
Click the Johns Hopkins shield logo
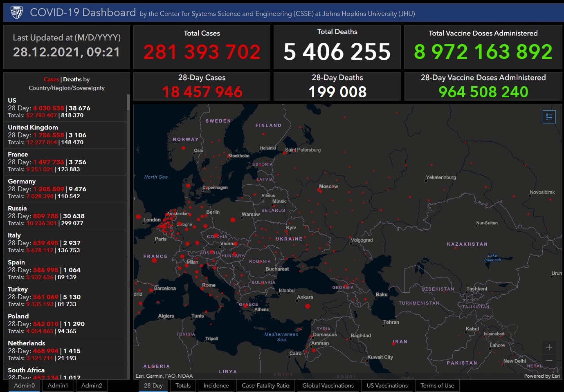tap(17, 13)
